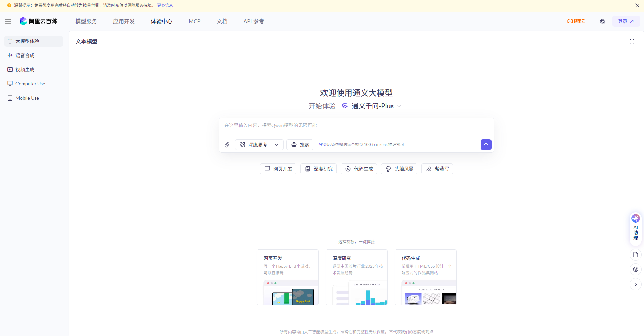The width and height of the screenshot is (644, 336).
Task: Enable 深度思考 deep thinking mode
Action: point(254,144)
